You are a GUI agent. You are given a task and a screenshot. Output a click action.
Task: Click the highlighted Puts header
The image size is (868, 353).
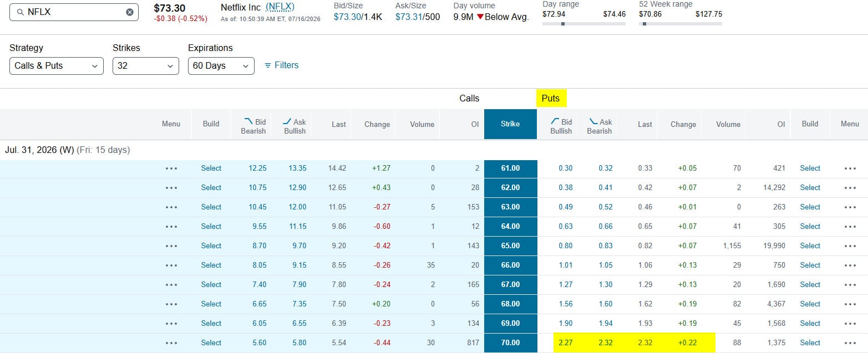(x=551, y=98)
